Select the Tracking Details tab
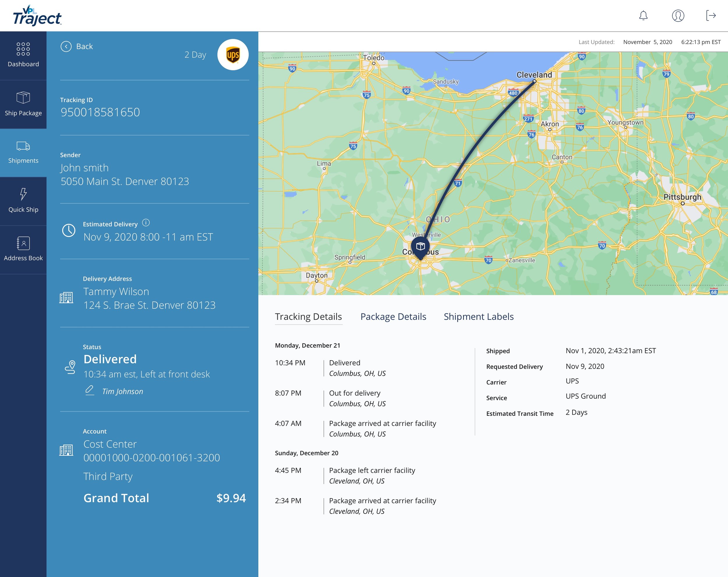Image resolution: width=728 pixels, height=577 pixels. [x=308, y=317]
